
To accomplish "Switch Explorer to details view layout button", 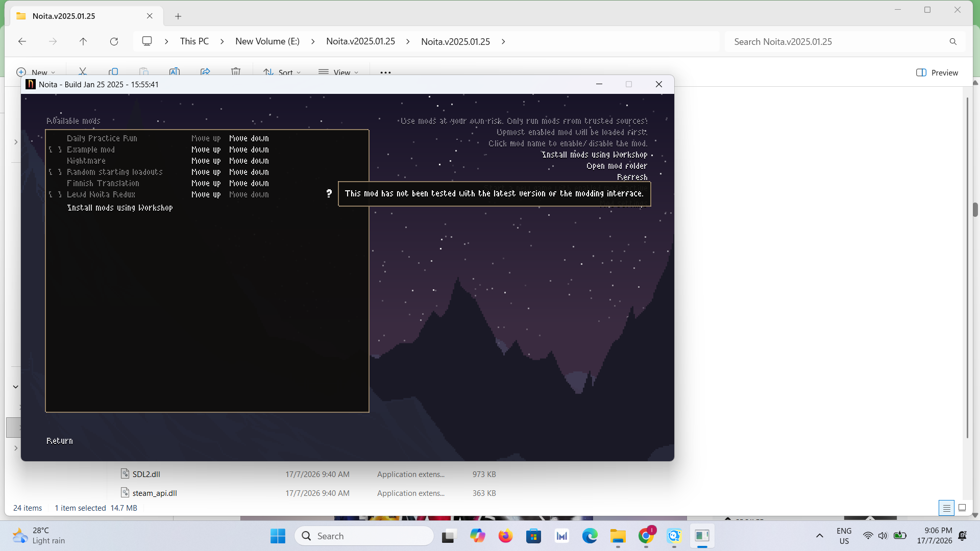I will (x=946, y=508).
